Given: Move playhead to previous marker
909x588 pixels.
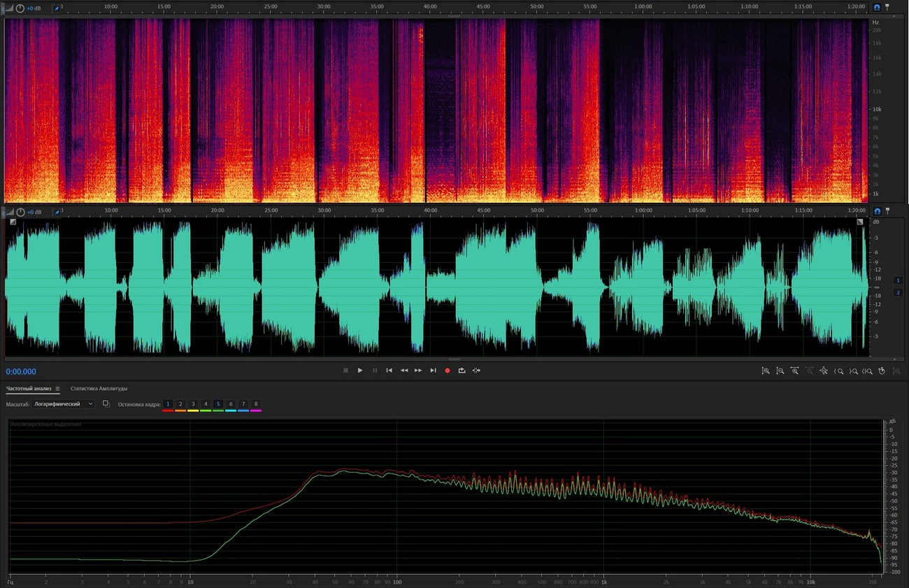Looking at the screenshot, I should 389,371.
